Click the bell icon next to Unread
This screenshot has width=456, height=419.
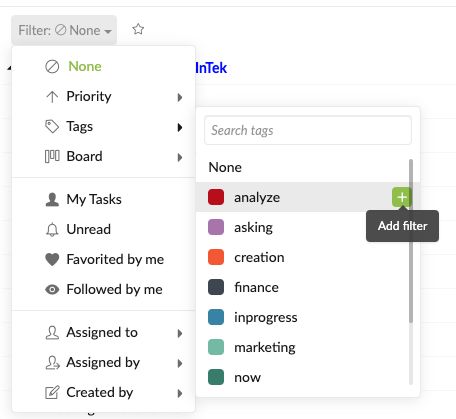coord(52,229)
